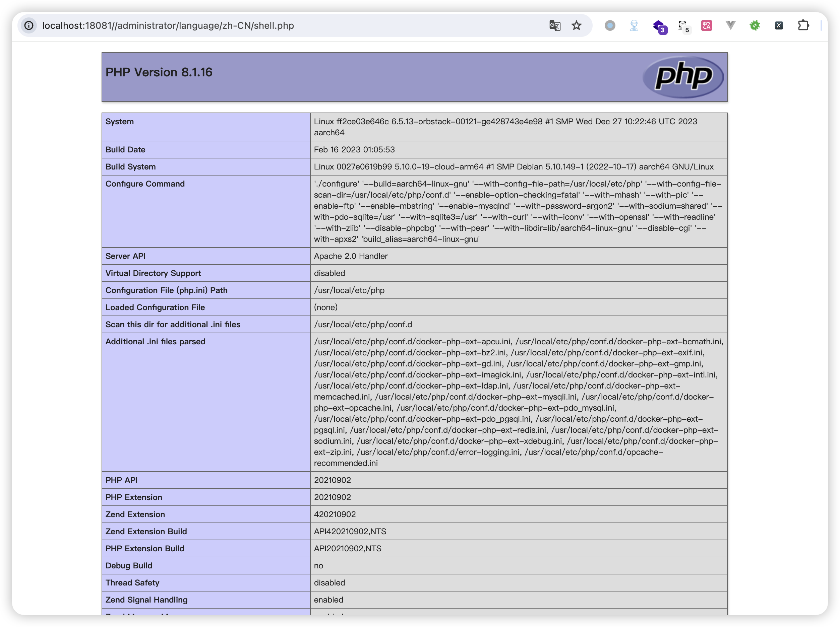Open the site information icon in address bar
The height and width of the screenshot is (627, 840).
(29, 25)
